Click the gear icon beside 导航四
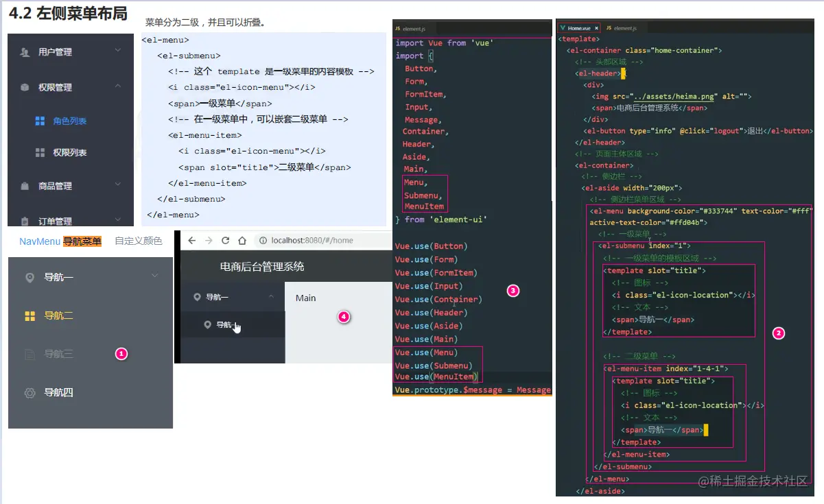Image resolution: width=824 pixels, height=504 pixels. pos(30,393)
